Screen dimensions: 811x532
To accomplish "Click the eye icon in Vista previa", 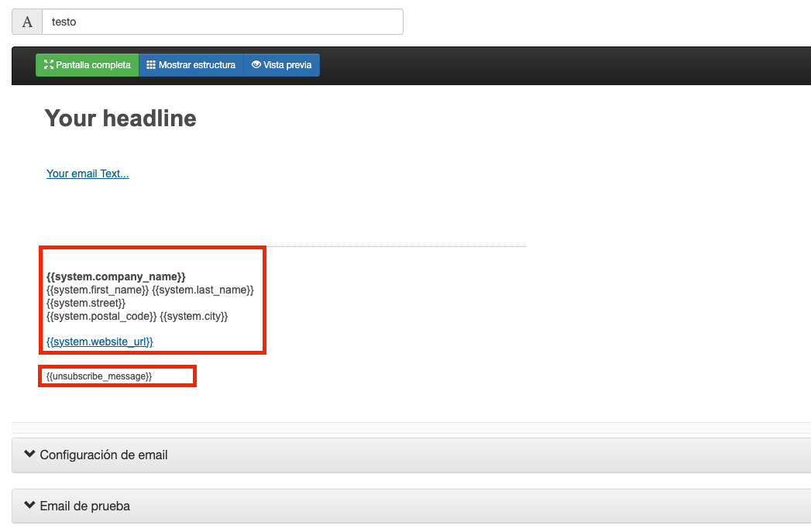I will pos(256,65).
